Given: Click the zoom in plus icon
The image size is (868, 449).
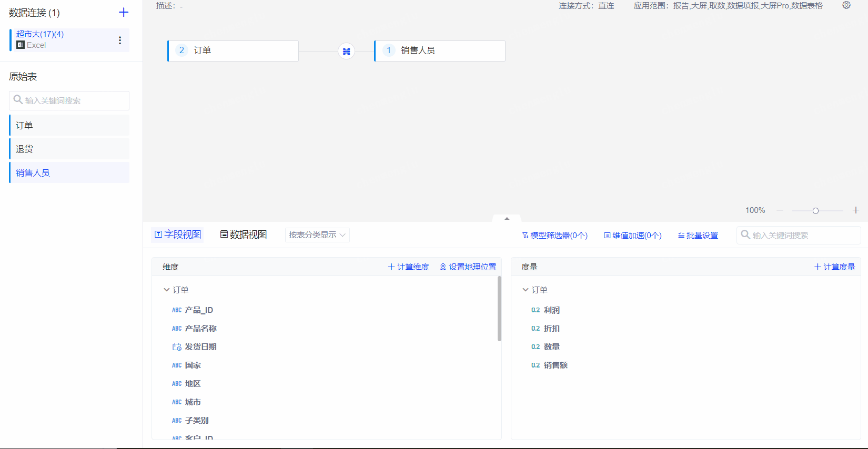Looking at the screenshot, I should [856, 210].
